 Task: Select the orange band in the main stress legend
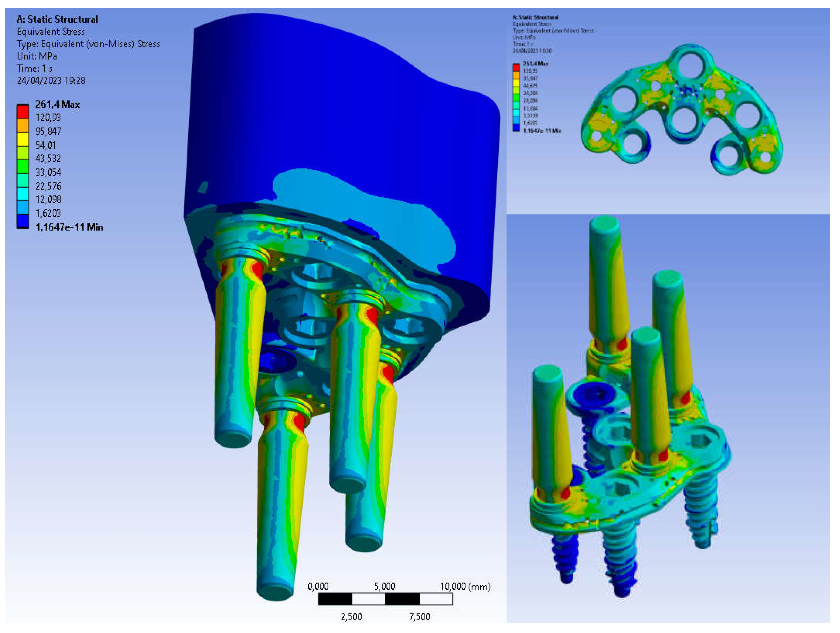(23, 125)
